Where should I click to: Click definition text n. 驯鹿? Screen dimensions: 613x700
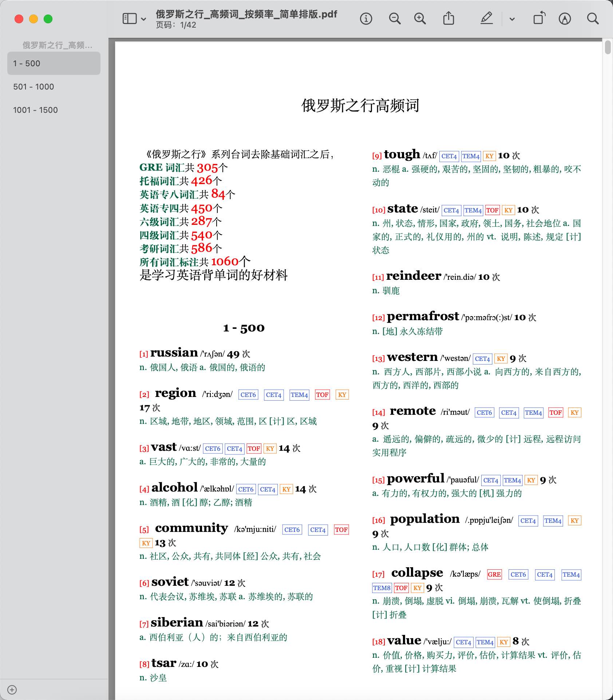pyautogui.click(x=386, y=291)
